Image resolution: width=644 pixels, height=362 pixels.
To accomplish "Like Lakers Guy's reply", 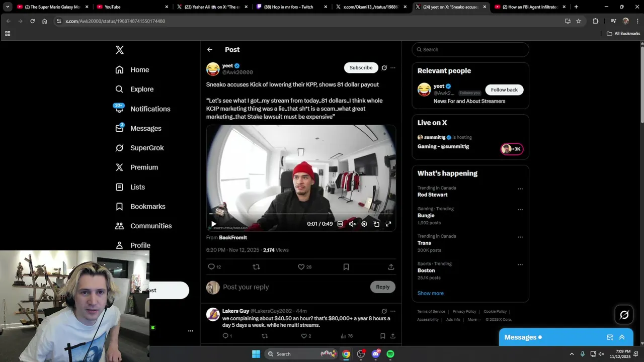I will click(306, 336).
